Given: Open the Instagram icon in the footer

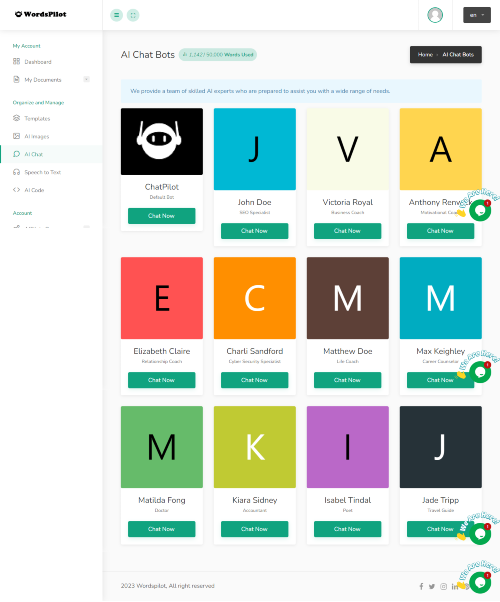Looking at the screenshot, I should [x=444, y=586].
